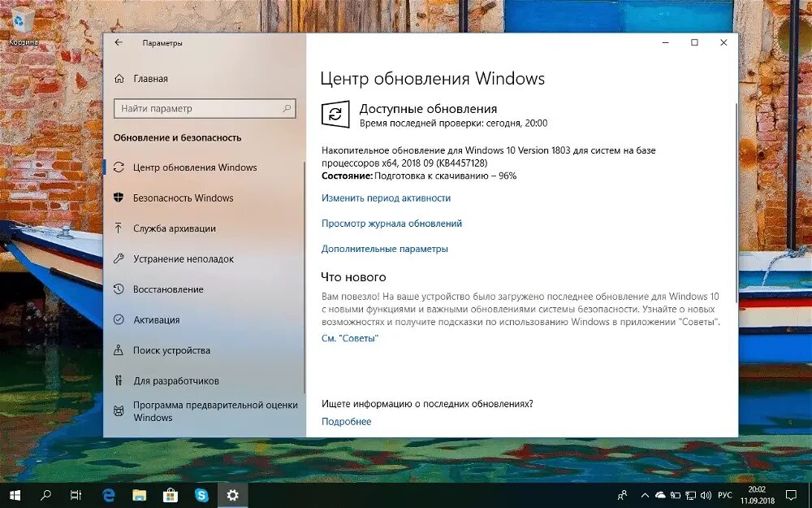The width and height of the screenshot is (812, 508).
Task: Click the search magnifier in Найти параметр
Action: 287,108
